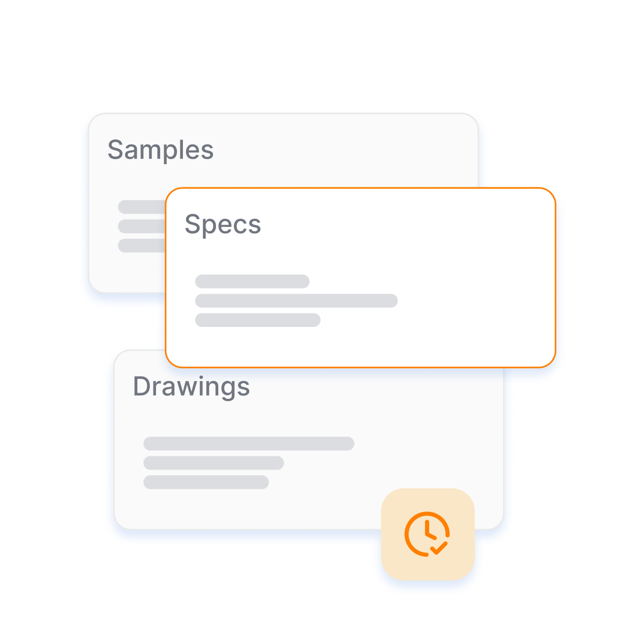This screenshot has height=644, width=644.
Task: Click the bottom placeholder line in Samples
Action: 142,246
